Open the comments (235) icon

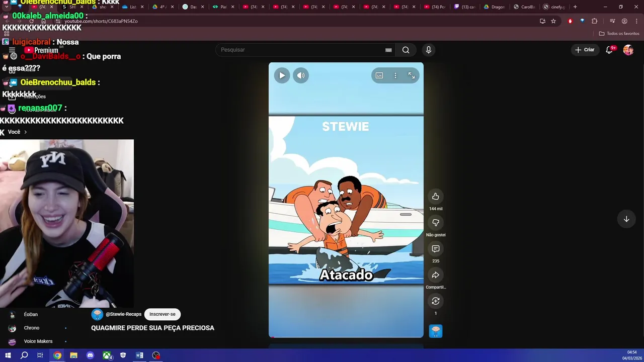pos(436,249)
